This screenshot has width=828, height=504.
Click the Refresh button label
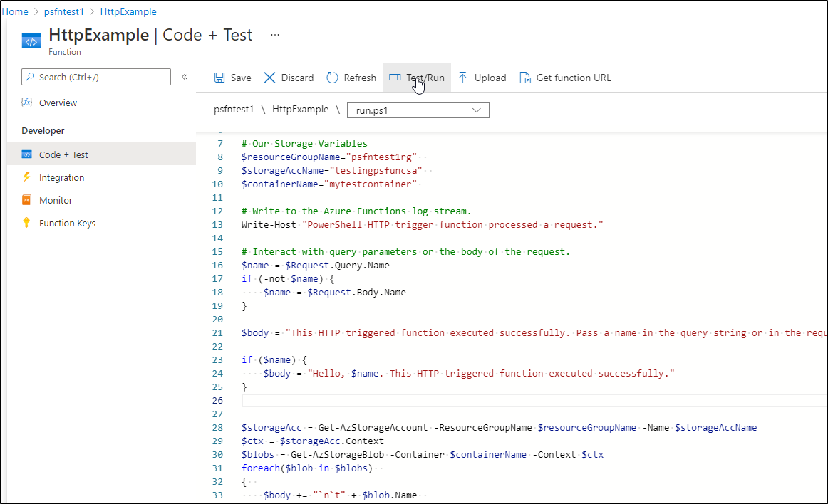tap(360, 78)
